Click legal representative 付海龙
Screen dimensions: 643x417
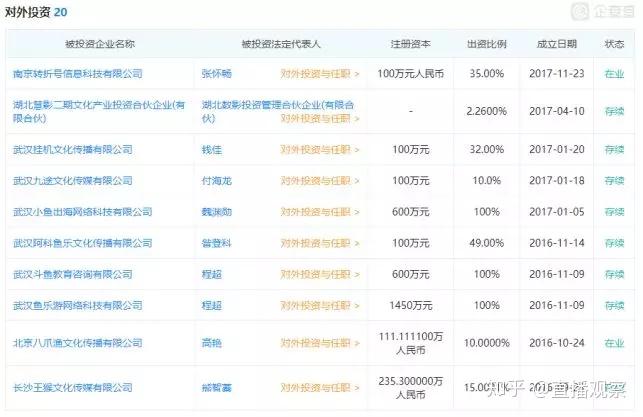pyautogui.click(x=217, y=180)
